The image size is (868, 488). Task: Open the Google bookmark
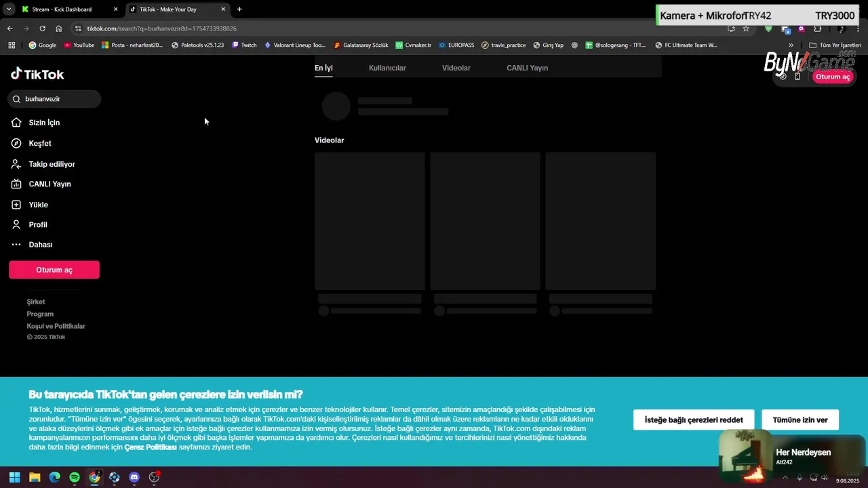click(43, 45)
